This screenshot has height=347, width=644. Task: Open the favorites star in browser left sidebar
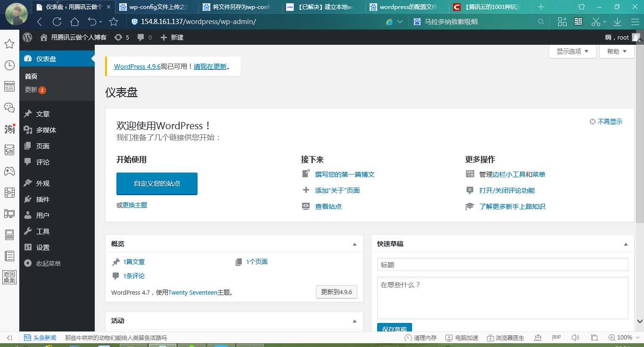tap(9, 44)
